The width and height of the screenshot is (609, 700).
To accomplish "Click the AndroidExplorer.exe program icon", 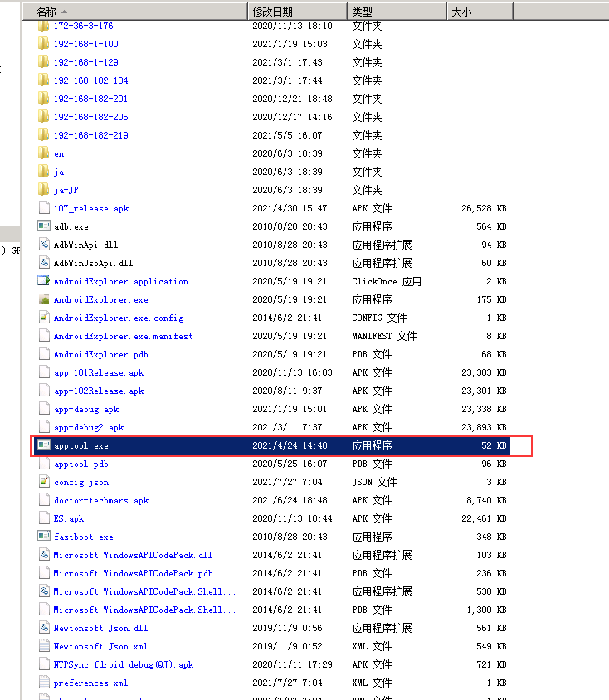I will (44, 299).
